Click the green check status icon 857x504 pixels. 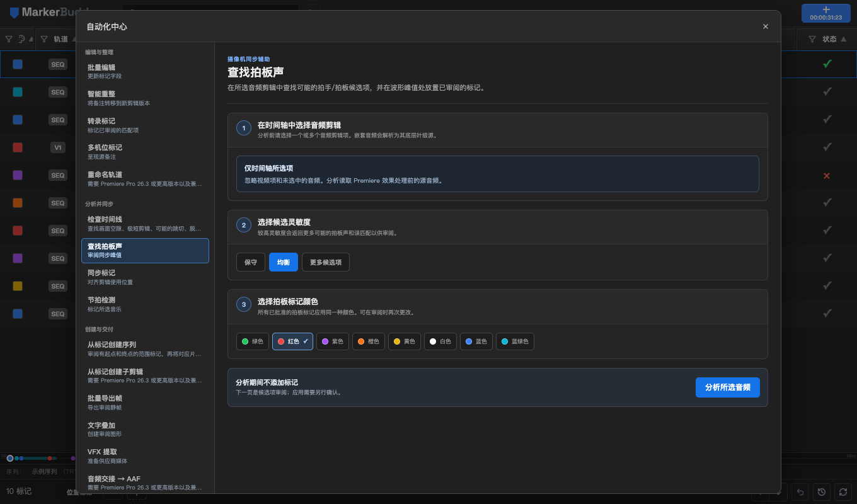pos(827,64)
